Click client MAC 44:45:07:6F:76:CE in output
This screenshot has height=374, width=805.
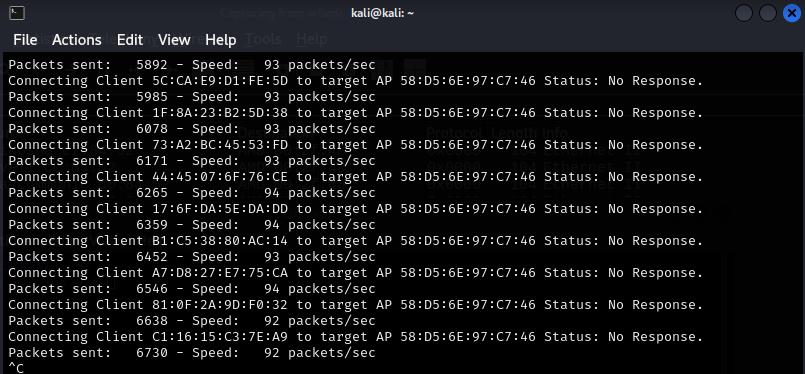[220, 177]
